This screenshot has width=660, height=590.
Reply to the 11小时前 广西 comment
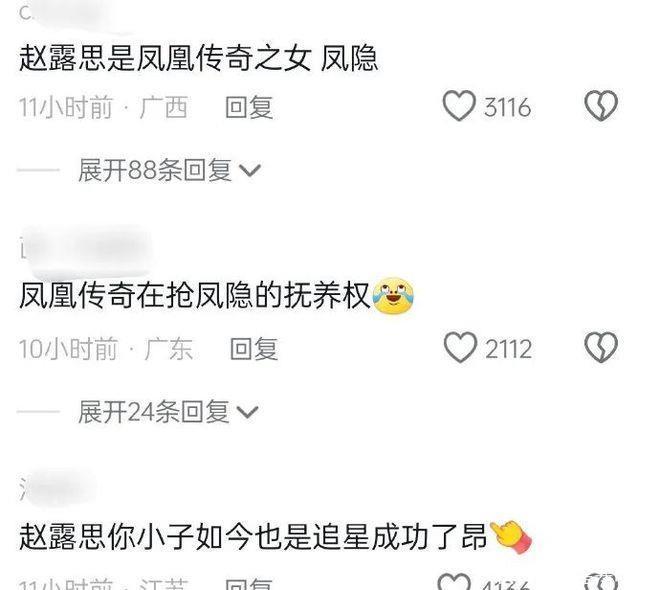point(249,107)
